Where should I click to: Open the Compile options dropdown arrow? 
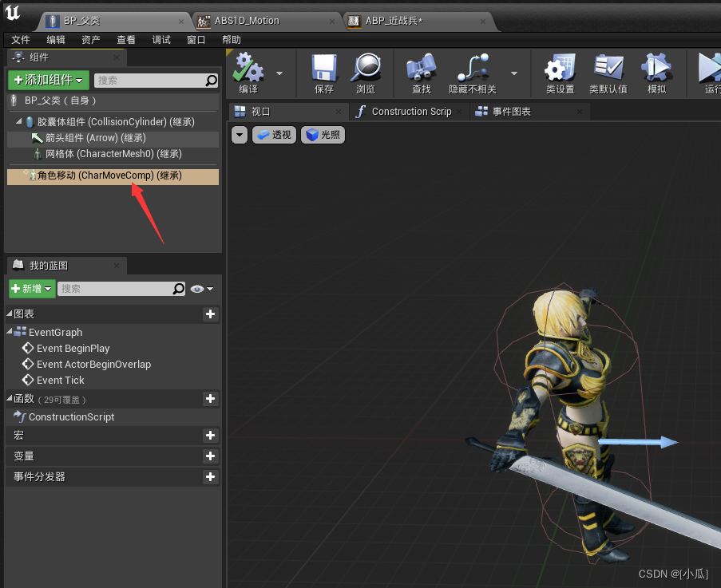point(279,73)
